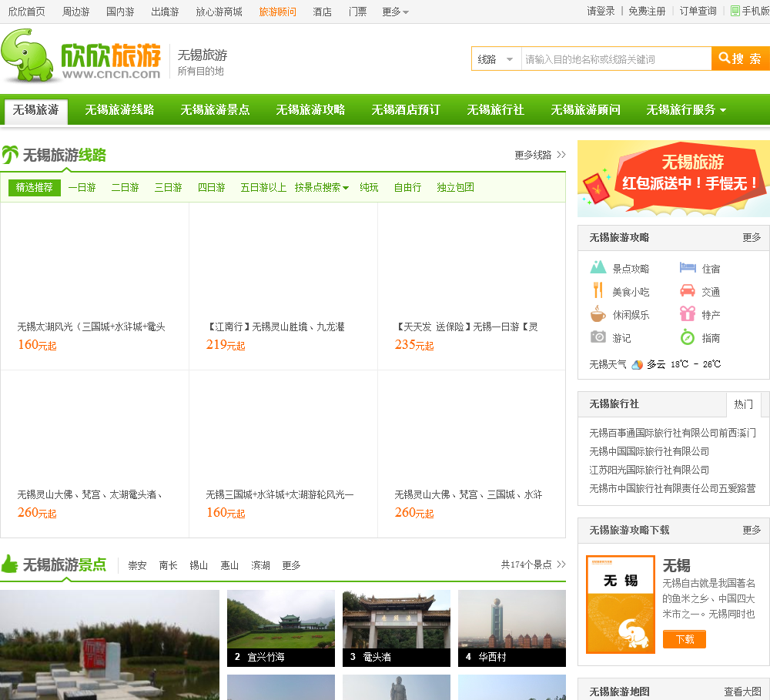The height and width of the screenshot is (700, 770).
Task: Open 无锡旅行服务 dropdown in green nav
Action: 685,109
